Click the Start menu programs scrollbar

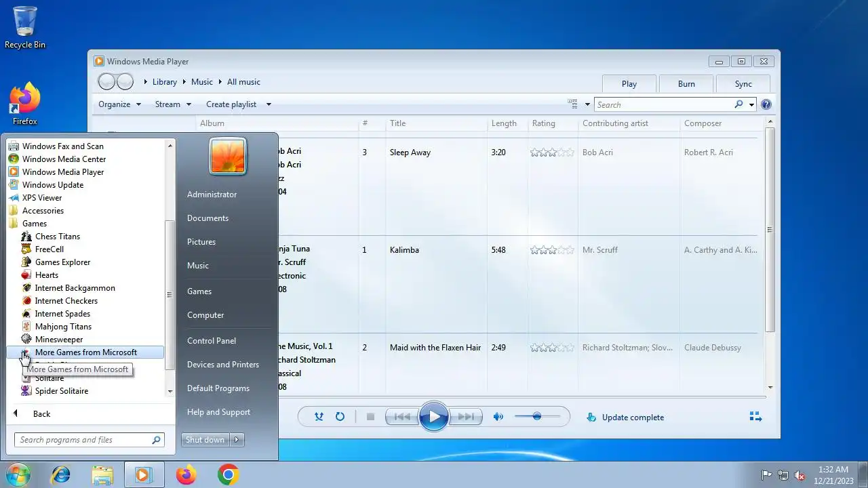pyautogui.click(x=170, y=295)
